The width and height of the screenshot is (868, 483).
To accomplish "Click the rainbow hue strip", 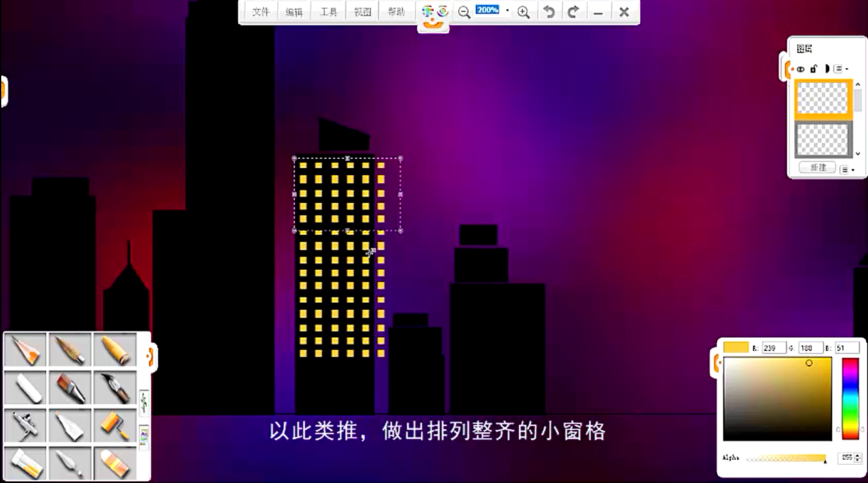I will point(850,399).
